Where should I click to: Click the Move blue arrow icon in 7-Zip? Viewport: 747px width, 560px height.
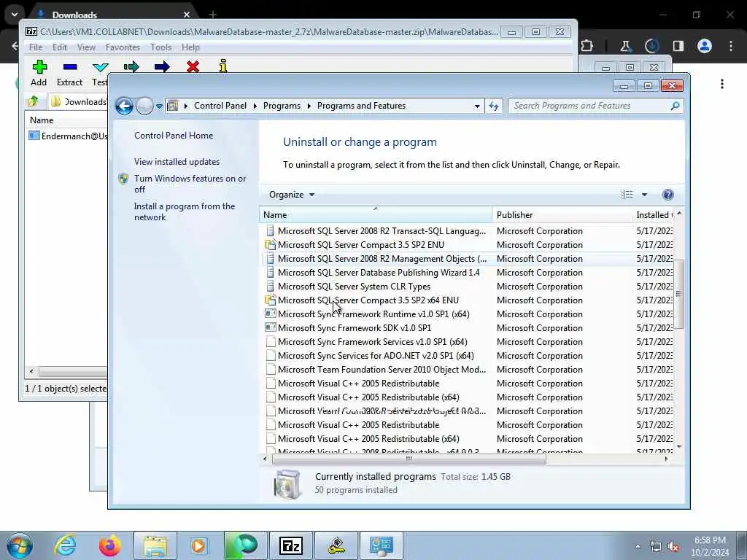coord(162,66)
